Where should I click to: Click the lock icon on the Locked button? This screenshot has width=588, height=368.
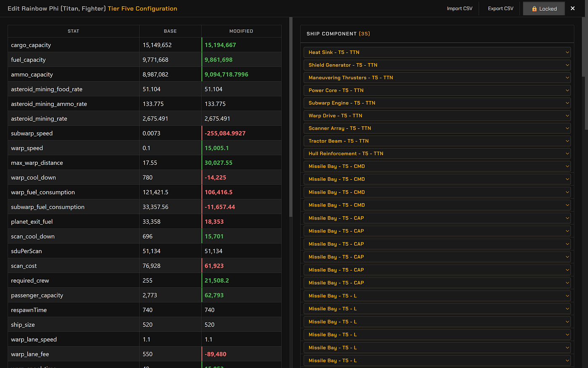(535, 8)
